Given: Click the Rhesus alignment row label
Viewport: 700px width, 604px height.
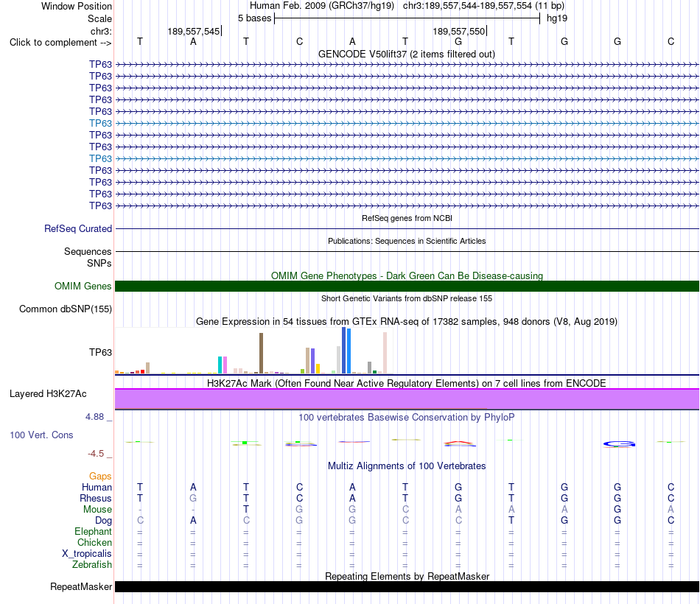Looking at the screenshot, I should [x=96, y=498].
